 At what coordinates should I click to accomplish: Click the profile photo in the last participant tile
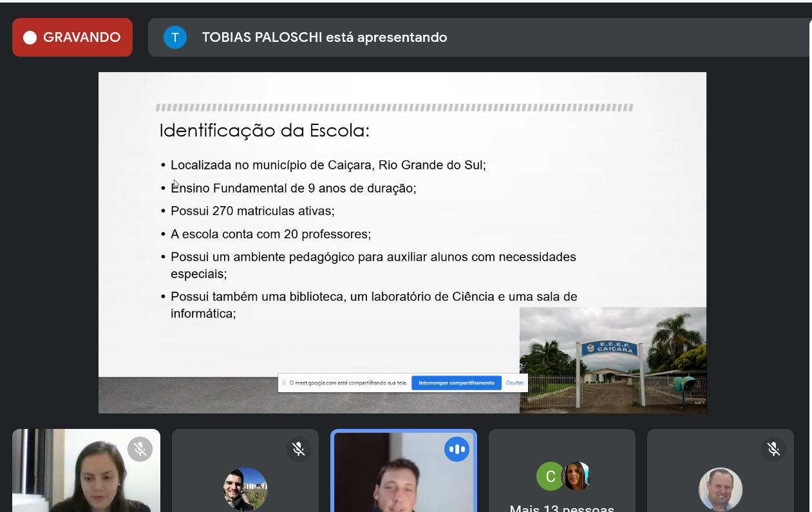click(x=720, y=489)
